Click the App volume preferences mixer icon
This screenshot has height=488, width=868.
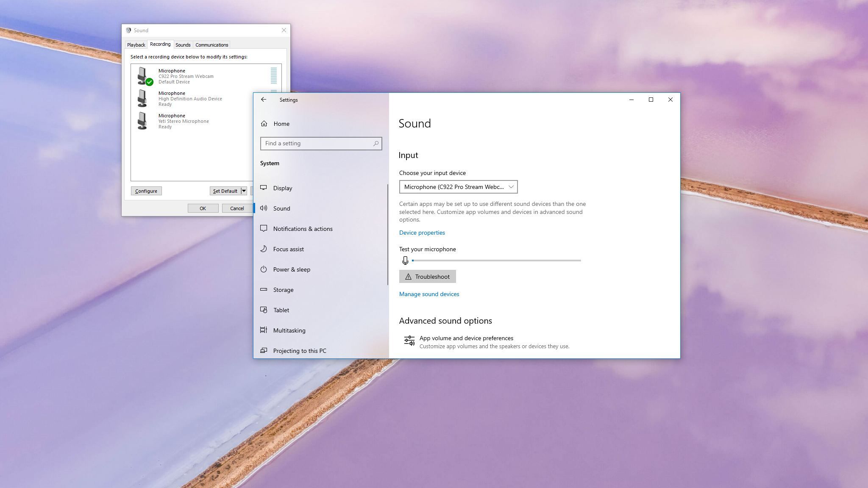(x=409, y=341)
